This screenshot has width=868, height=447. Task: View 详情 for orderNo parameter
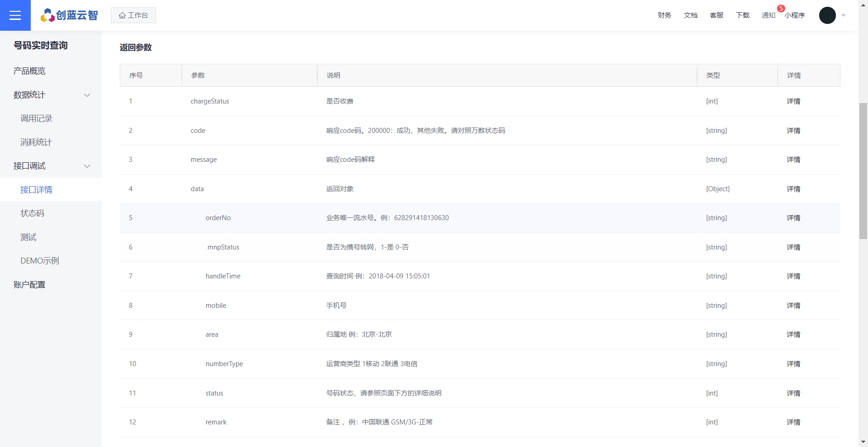(x=793, y=218)
